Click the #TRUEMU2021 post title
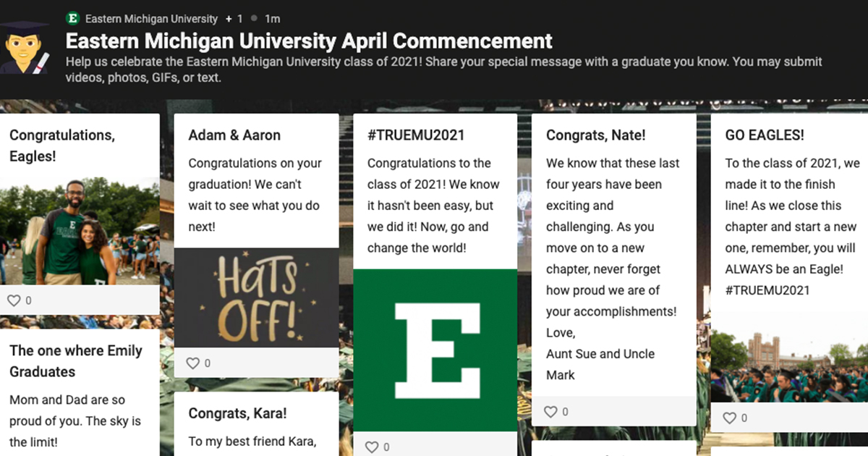 416,135
